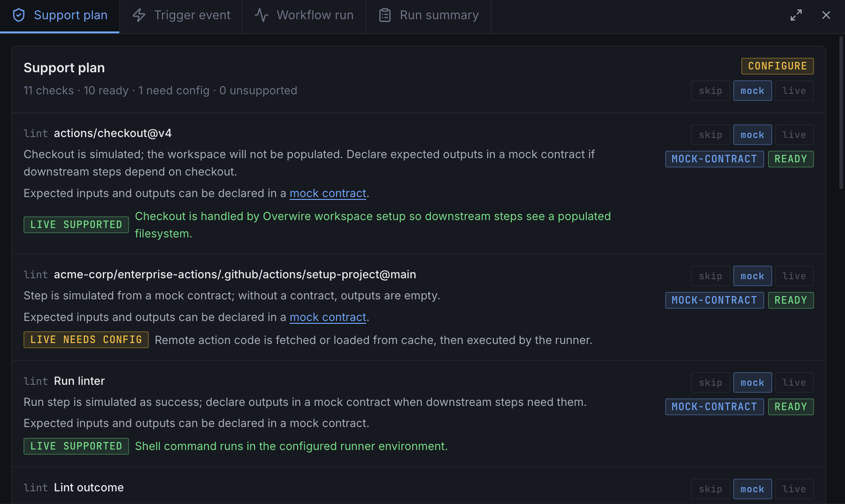
Task: Open mock contract link under setup-project@main
Action: click(x=328, y=317)
